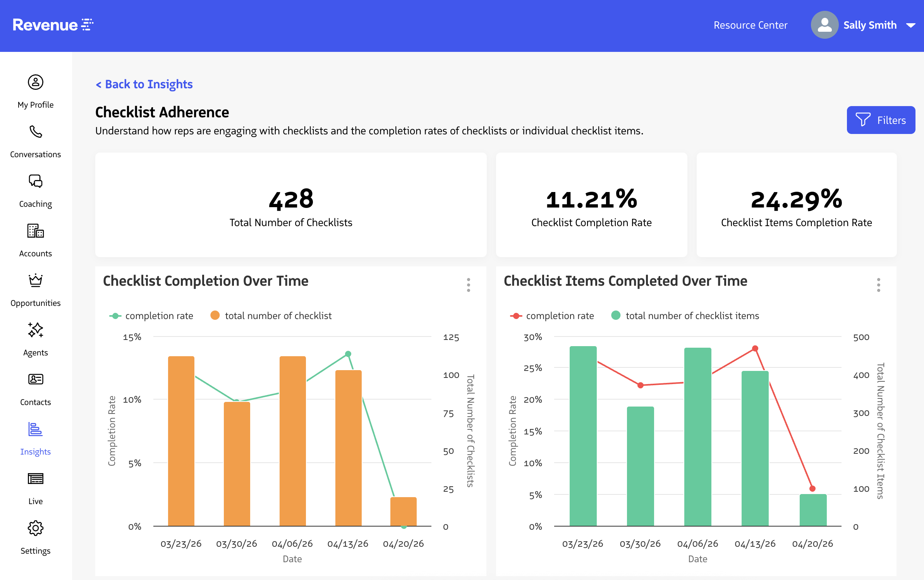Go Back to Insights link
Viewport: 924px width, 580px height.
[144, 84]
